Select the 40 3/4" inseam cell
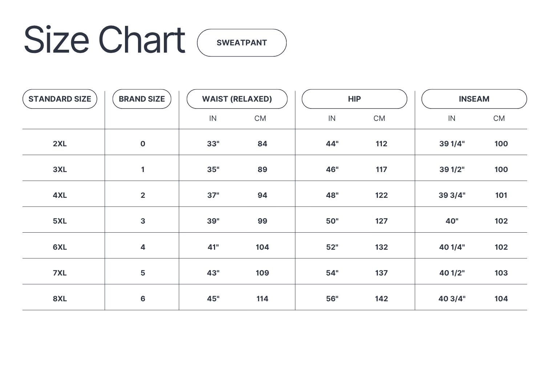Image resolution: width=545 pixels, height=392 pixels. pyautogui.click(x=452, y=299)
